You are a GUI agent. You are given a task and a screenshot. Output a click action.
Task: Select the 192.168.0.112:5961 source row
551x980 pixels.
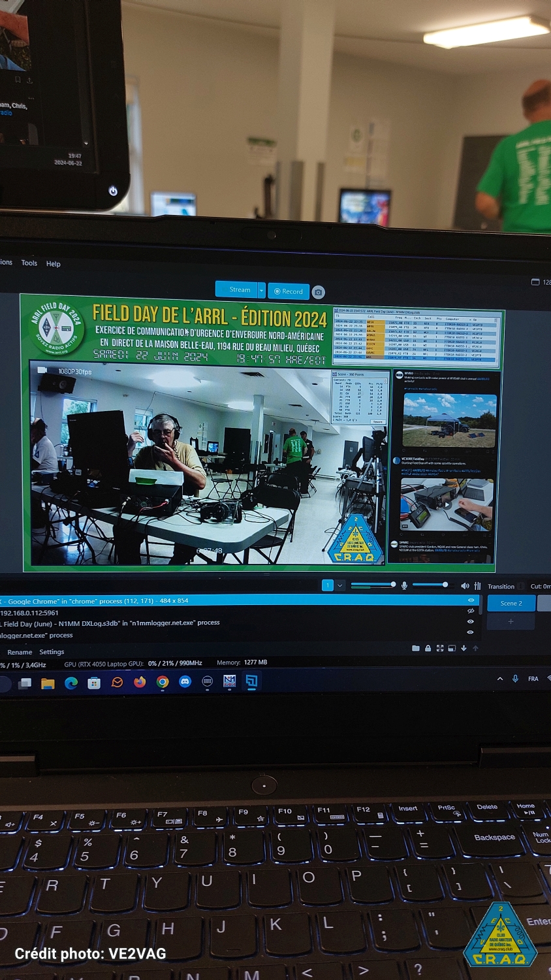pos(240,612)
